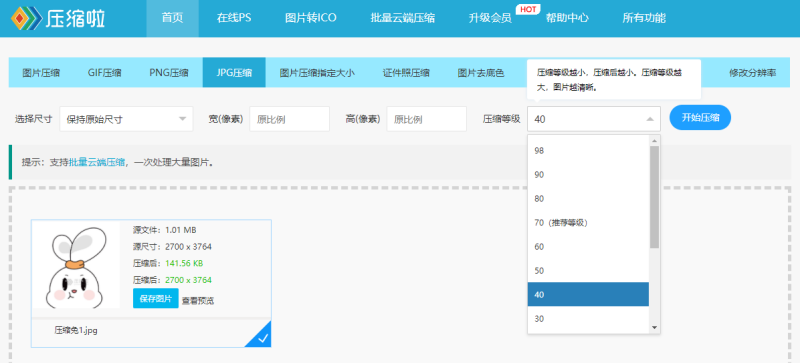Open the 选择尺寸 dropdown showing 保持原始尺寸

[x=127, y=119]
